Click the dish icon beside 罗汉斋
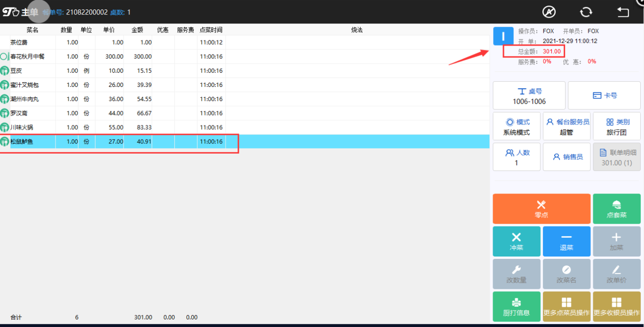Viewport: 644px width, 327px height. click(x=5, y=113)
